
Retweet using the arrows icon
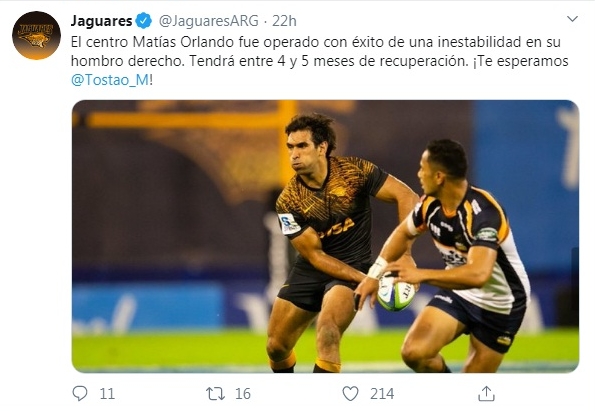tap(216, 394)
